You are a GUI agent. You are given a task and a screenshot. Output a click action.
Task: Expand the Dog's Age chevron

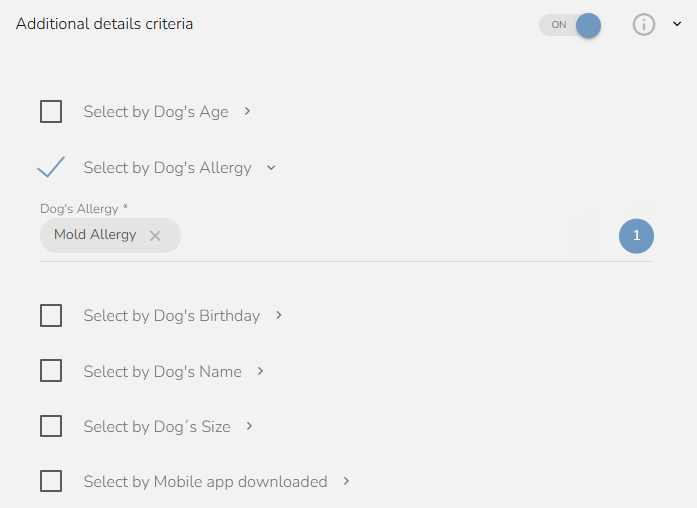click(248, 111)
